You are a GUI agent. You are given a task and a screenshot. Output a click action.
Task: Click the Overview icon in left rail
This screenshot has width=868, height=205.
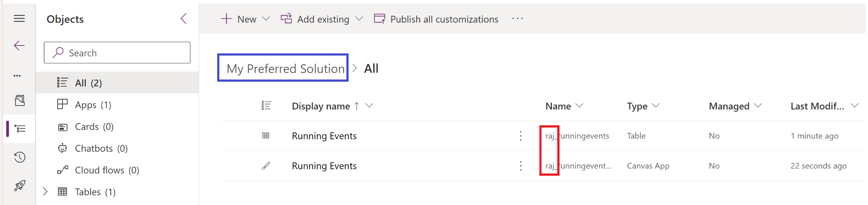pos(19,101)
